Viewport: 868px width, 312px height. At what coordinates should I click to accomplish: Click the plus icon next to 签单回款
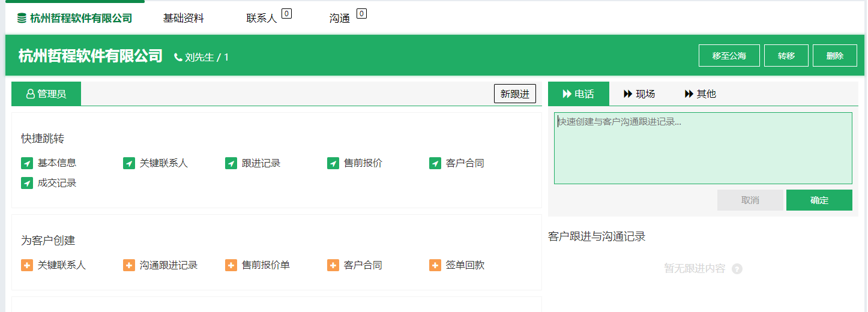click(435, 265)
